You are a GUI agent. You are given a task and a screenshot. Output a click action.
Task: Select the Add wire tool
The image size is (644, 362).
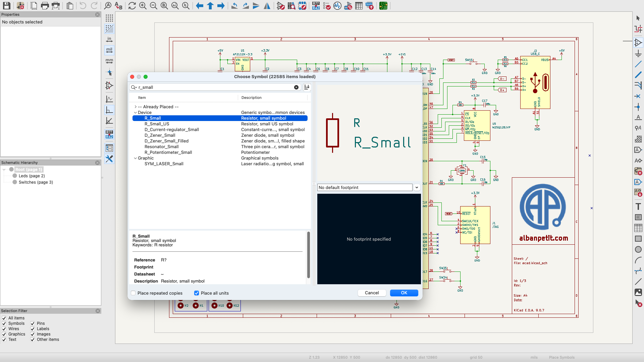(638, 64)
